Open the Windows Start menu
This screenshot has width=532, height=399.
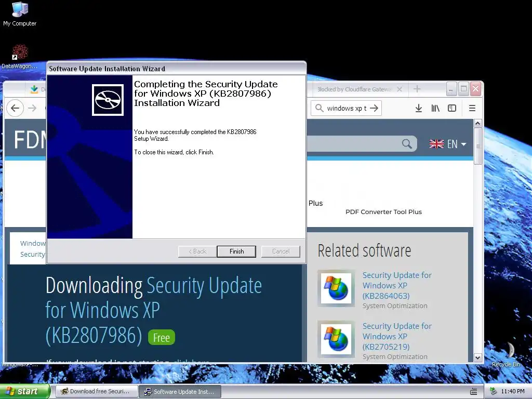pos(25,391)
